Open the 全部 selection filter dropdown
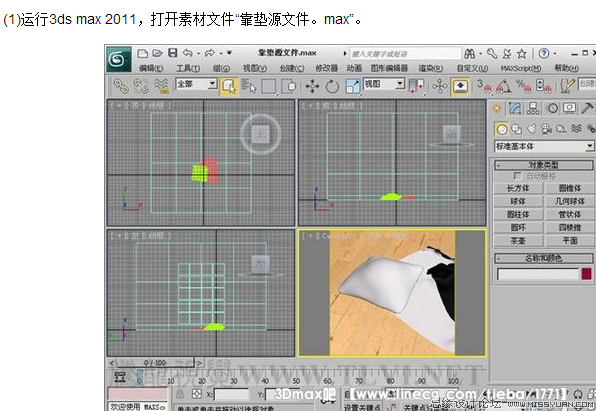This screenshot has height=411, width=596. click(196, 84)
